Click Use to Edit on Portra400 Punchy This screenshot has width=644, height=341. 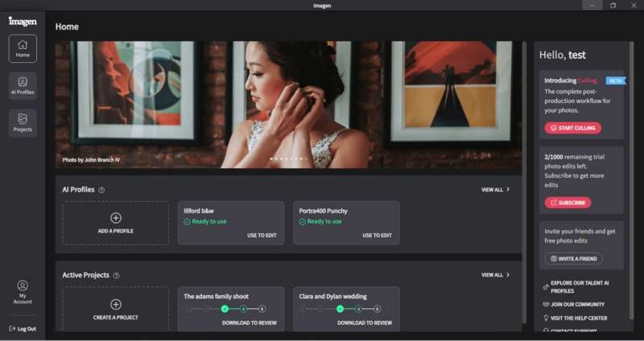[x=377, y=236]
